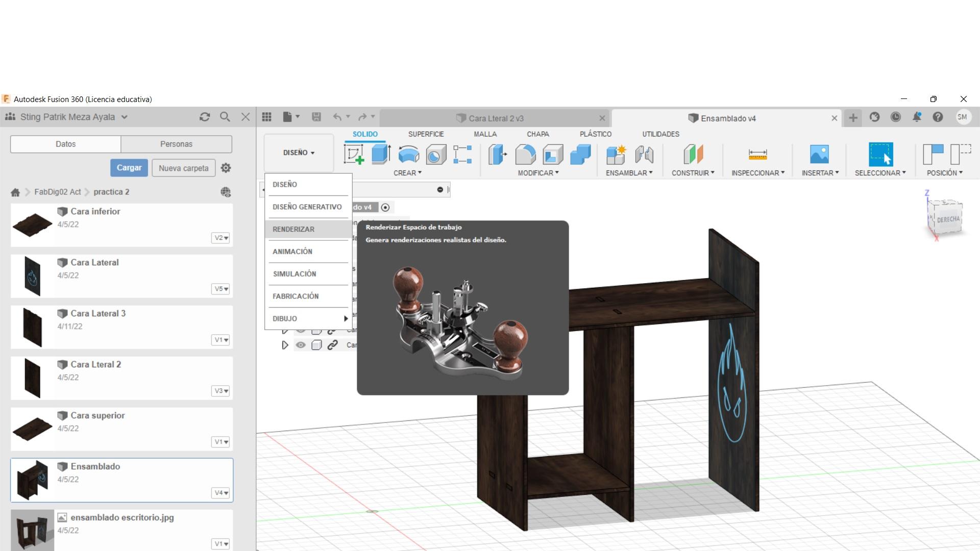
Task: Click the Cargar upload button
Action: pos(129,167)
